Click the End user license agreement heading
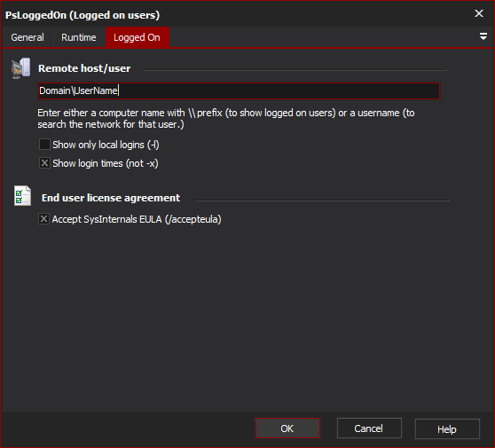 pyautogui.click(x=111, y=198)
